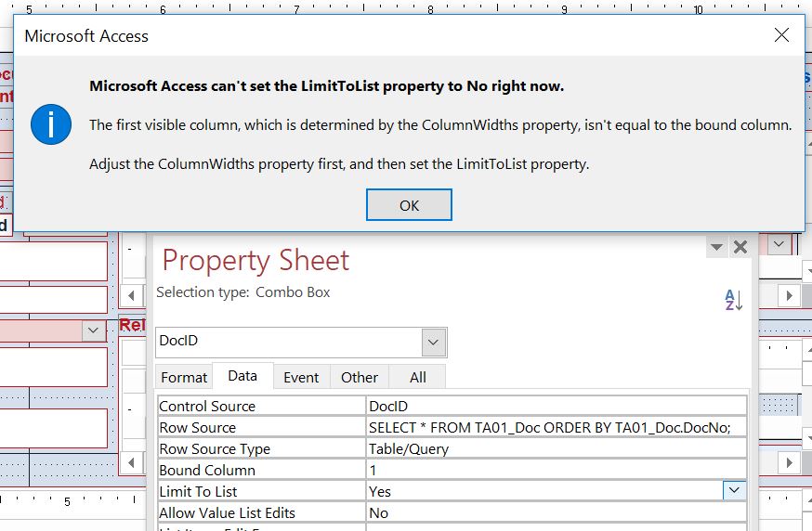This screenshot has height=531, width=812.
Task: Expand the Limit To List dropdown arrow
Action: 734,490
